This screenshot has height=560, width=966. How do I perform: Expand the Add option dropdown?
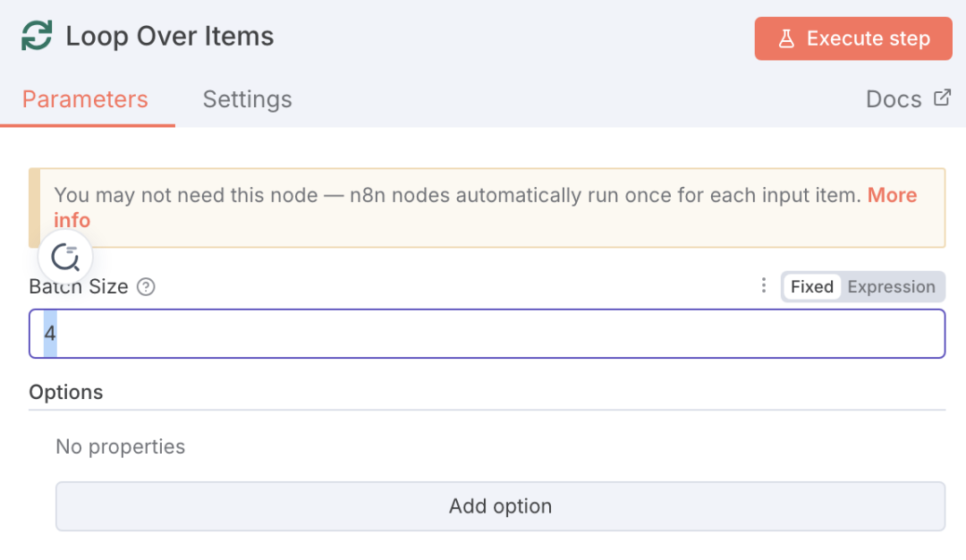[500, 506]
